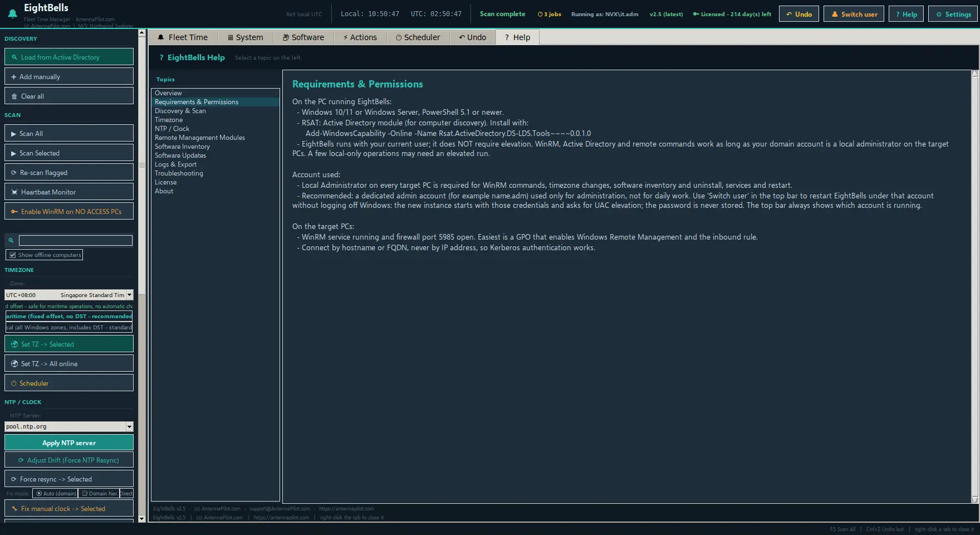Open the Software tab
The width and height of the screenshot is (980, 535).
[303, 37]
